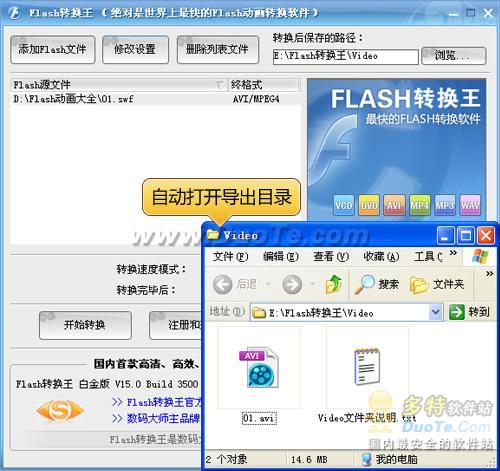Click My Computer (我的电脑) status icon

click(366, 459)
